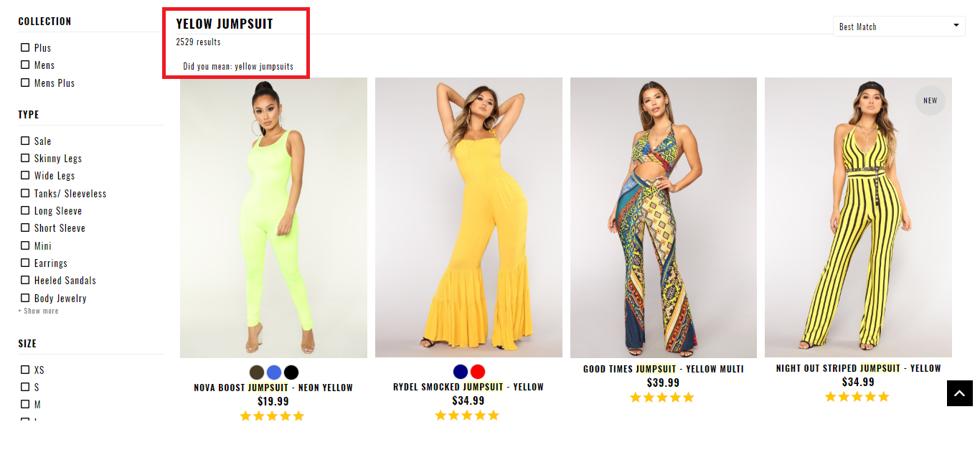Open Rydel Smocked Jumpsuit - Yellow title
The width and height of the screenshot is (980, 455).
tap(468, 387)
